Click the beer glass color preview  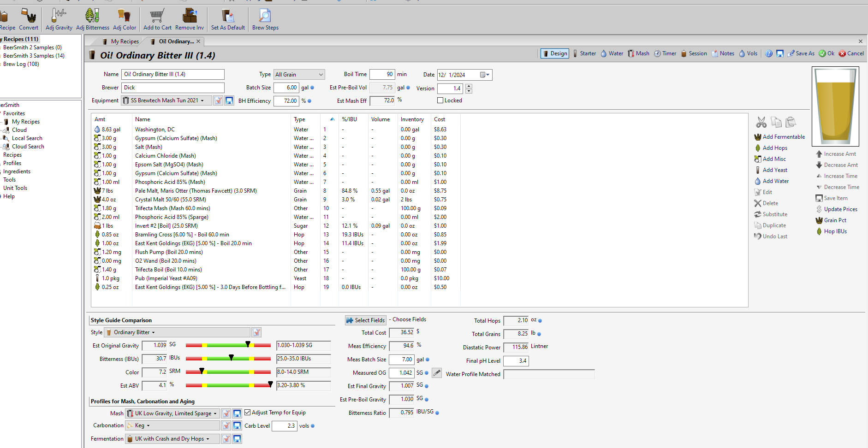[x=835, y=106]
